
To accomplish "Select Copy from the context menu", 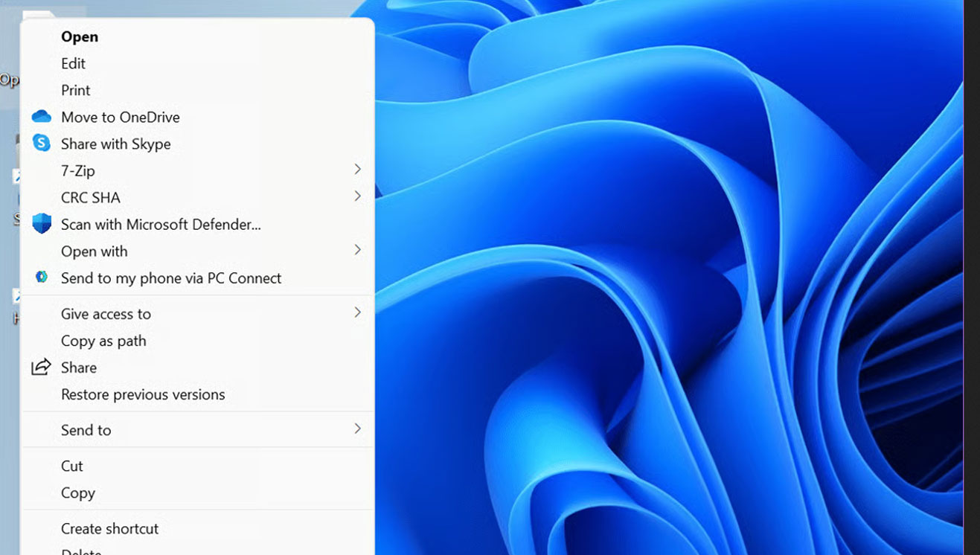I will coord(77,493).
